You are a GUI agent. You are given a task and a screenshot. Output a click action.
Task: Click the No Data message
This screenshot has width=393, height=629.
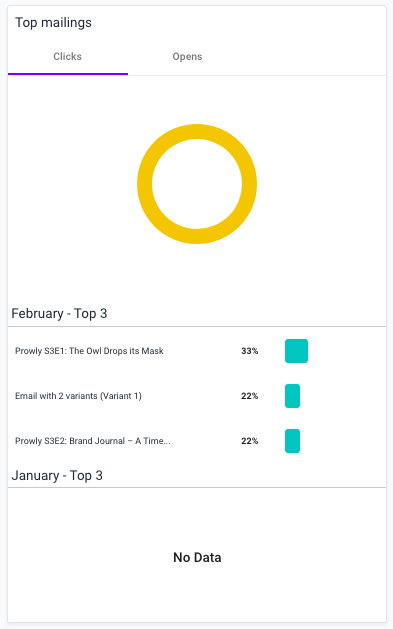197,557
